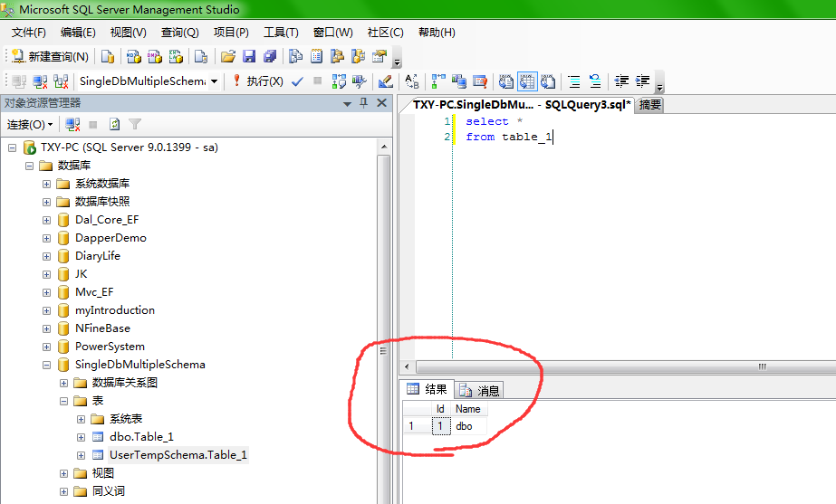Execute the query with 执行(X)

click(258, 81)
